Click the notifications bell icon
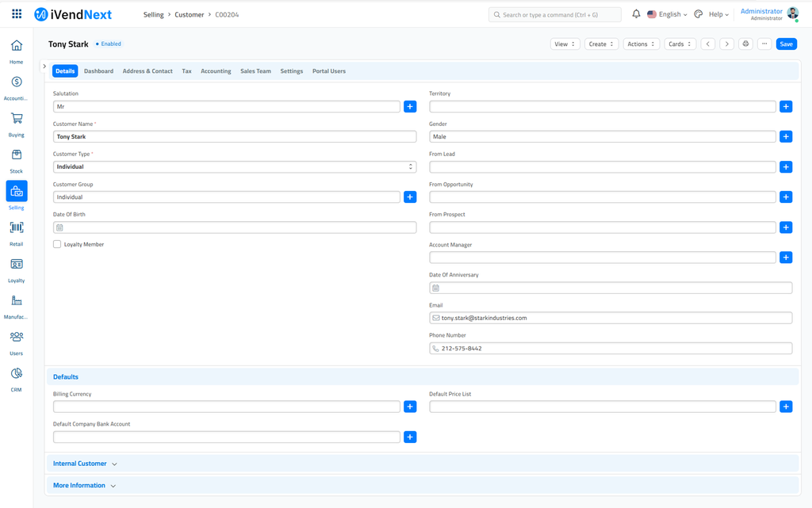Image resolution: width=812 pixels, height=508 pixels. point(636,14)
